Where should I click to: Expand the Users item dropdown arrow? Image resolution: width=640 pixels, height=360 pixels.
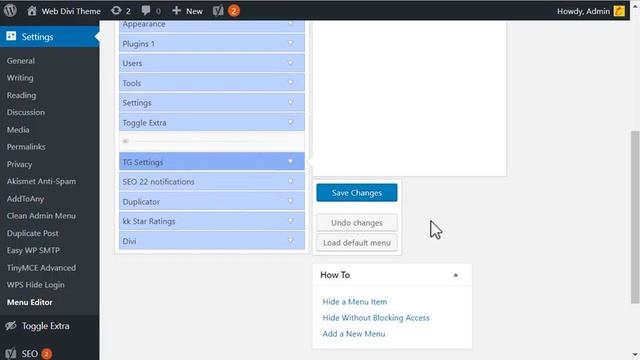click(x=290, y=63)
